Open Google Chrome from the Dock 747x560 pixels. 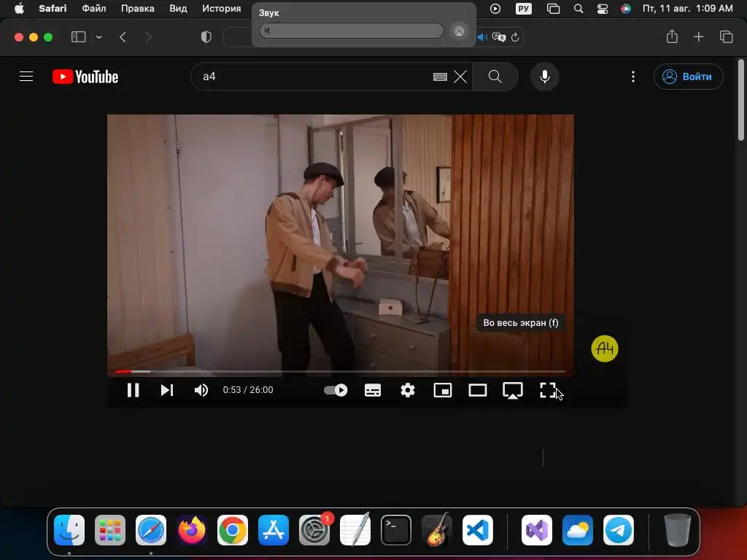(x=233, y=530)
